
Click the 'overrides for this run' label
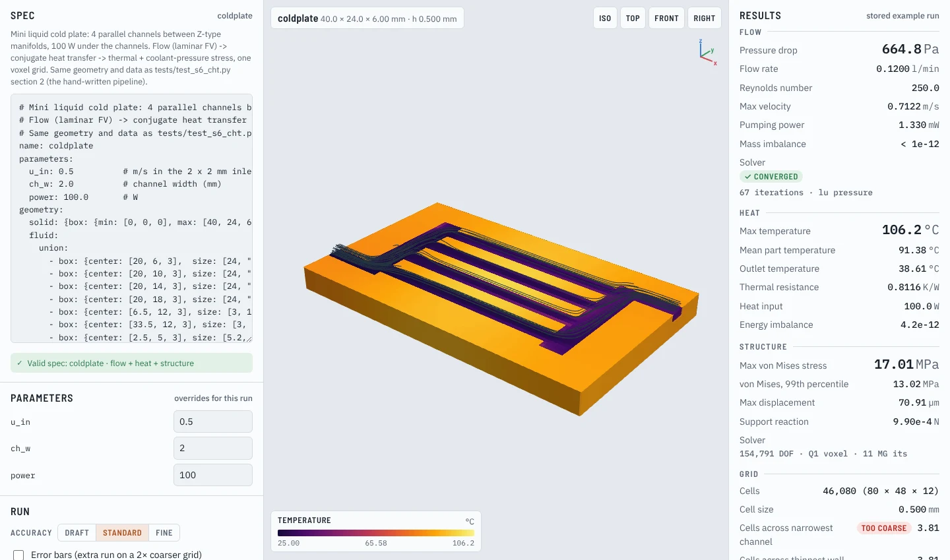coord(213,398)
